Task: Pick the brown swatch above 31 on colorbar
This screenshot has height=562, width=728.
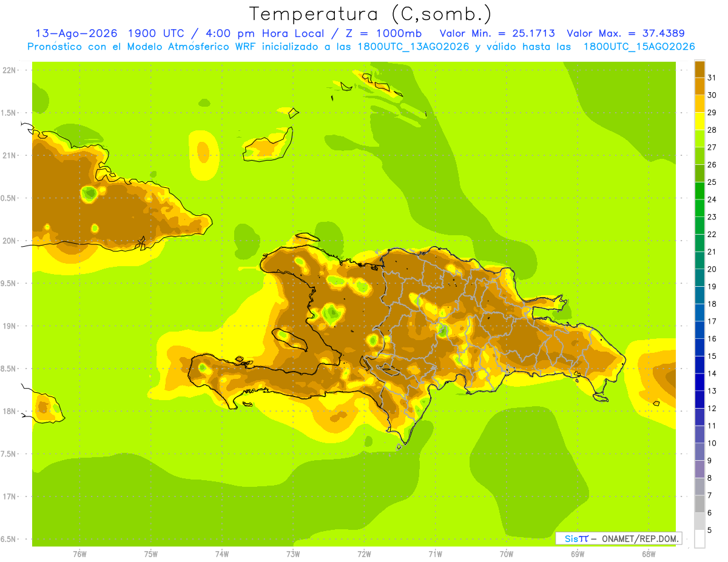Action: [x=699, y=69]
